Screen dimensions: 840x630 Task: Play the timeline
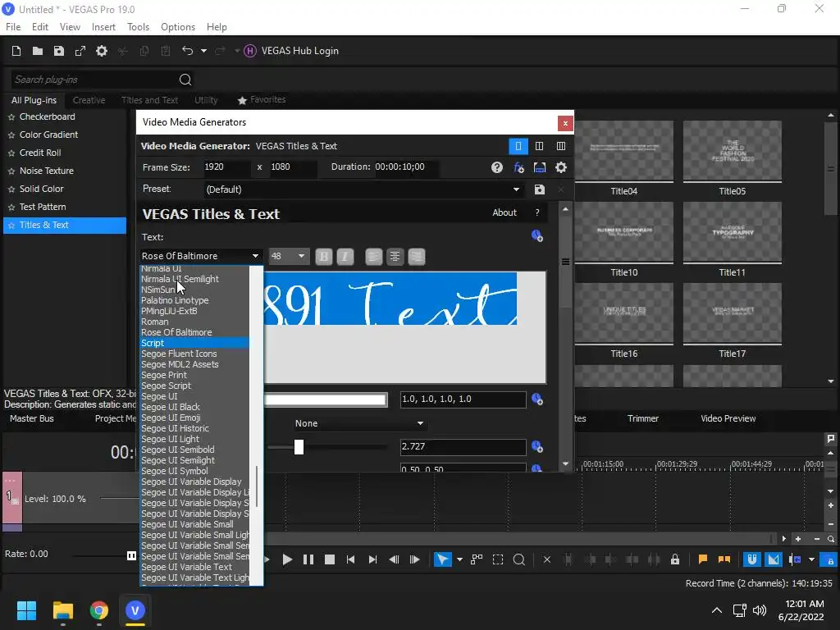pyautogui.click(x=287, y=559)
